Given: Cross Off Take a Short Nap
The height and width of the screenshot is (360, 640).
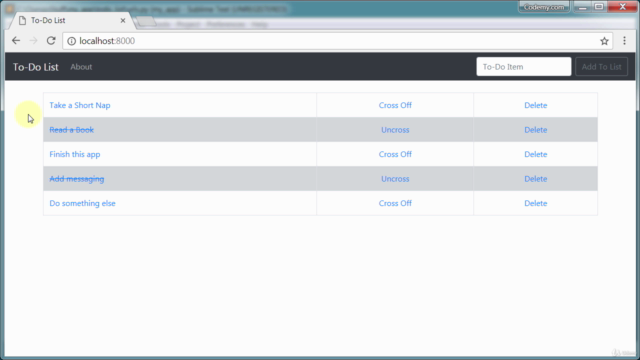Looking at the screenshot, I should (x=395, y=105).
